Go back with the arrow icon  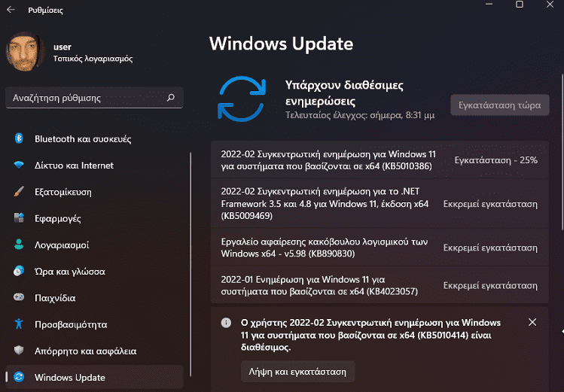[x=11, y=10]
